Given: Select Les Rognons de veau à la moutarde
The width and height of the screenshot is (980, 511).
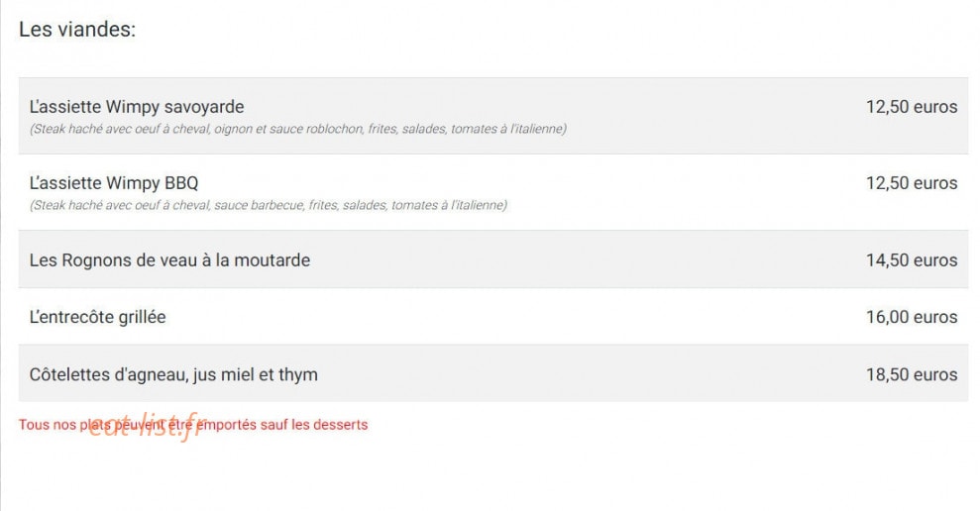Looking at the screenshot, I should tap(169, 259).
